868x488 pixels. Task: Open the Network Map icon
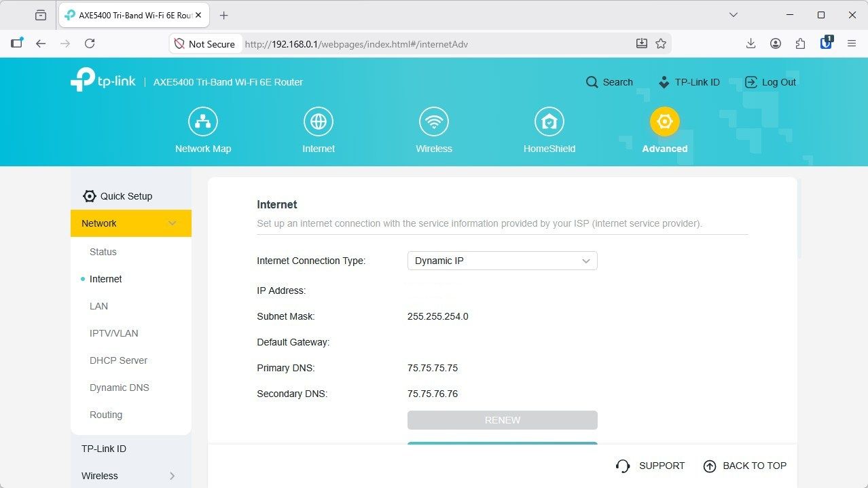[x=203, y=121]
